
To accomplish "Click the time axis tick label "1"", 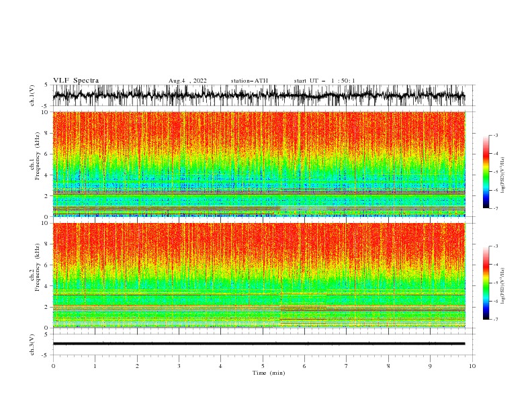I will point(95,366).
